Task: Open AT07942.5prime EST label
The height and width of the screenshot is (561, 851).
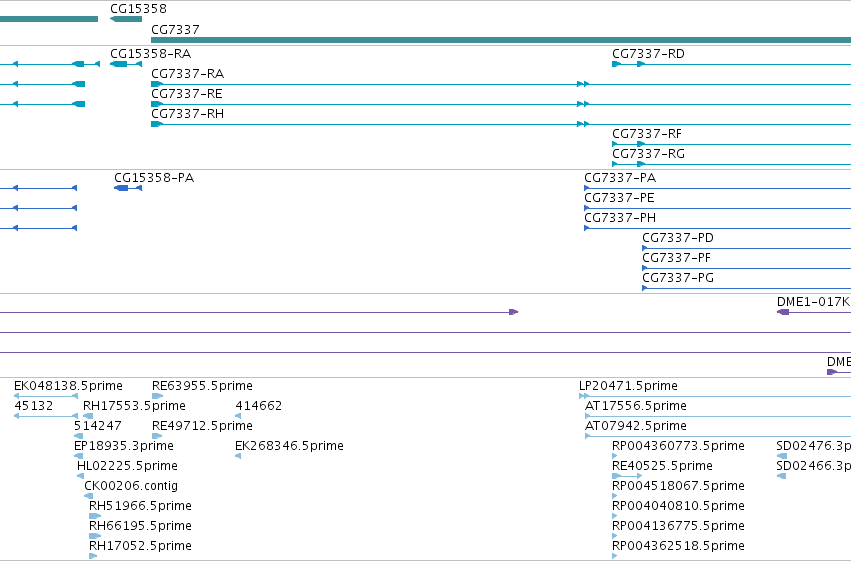Action: click(x=636, y=426)
